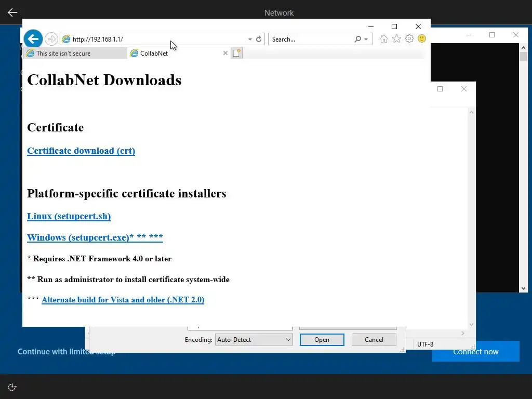This screenshot has width=532, height=399.
Task: Click the search magnifier icon
Action: point(357,39)
